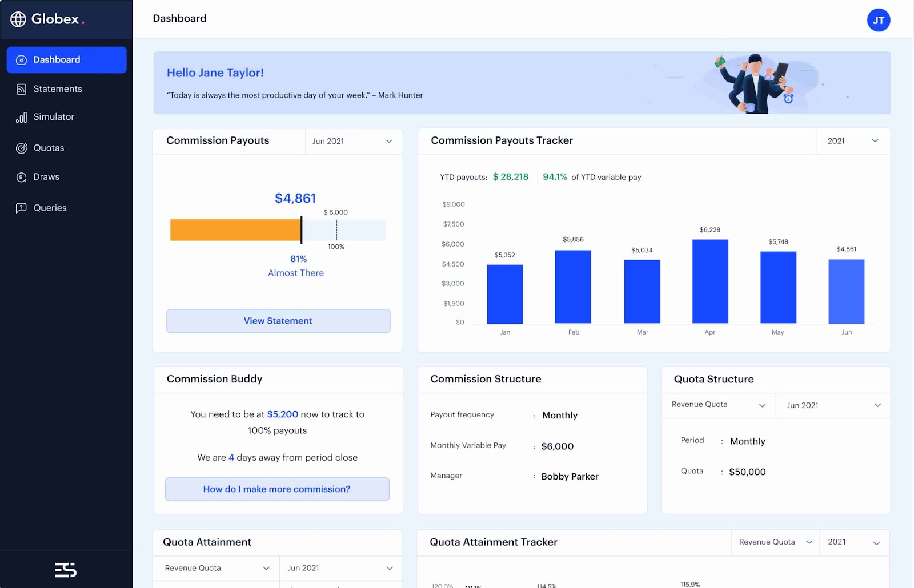Expand the Quota Attainment Tracker 2021 dropdown
Viewport: 914px width, 588px height.
855,542
